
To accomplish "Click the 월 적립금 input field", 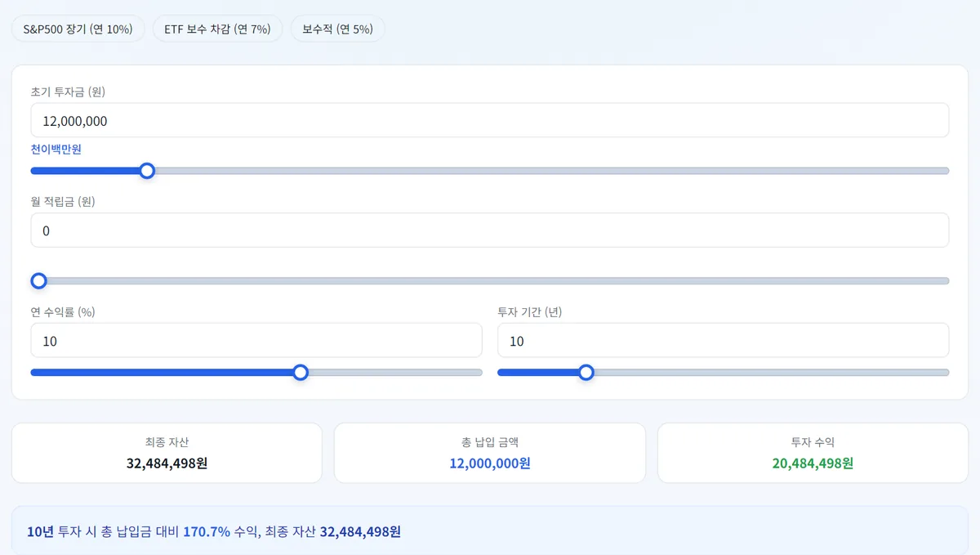I will (x=490, y=231).
